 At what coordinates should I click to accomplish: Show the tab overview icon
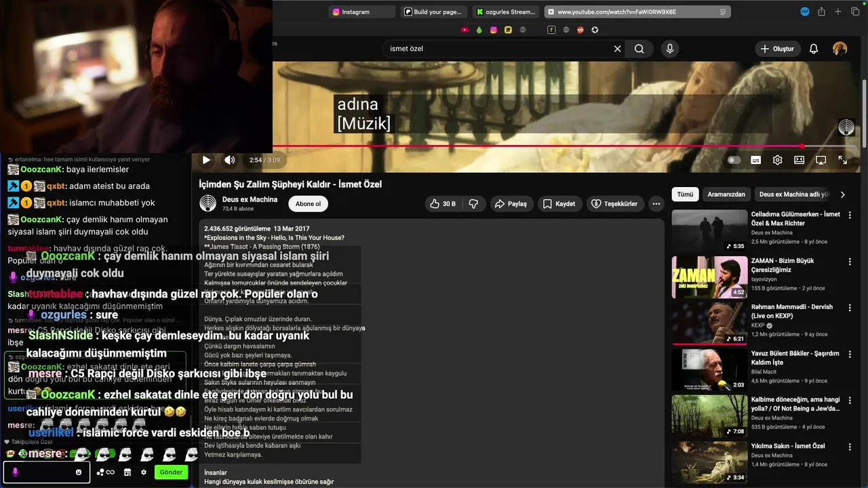[x=854, y=12]
